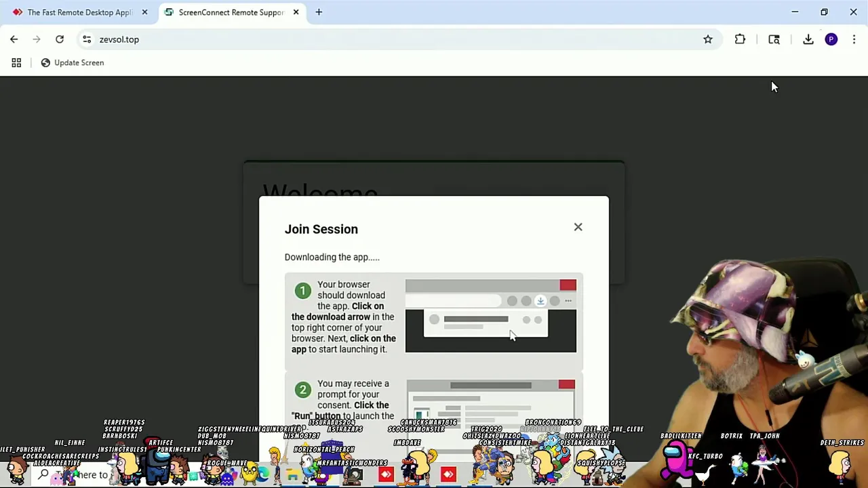
Task: Click the "Downloading the app....." text
Action: tap(332, 257)
